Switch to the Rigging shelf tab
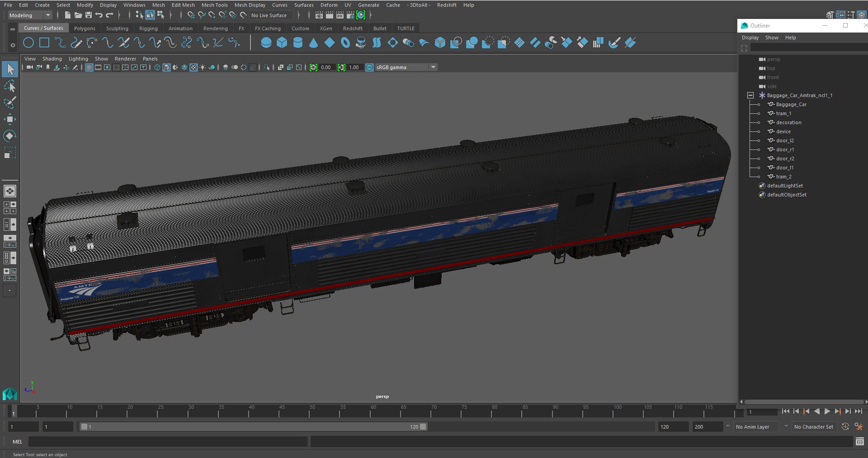The image size is (868, 458). point(148,28)
